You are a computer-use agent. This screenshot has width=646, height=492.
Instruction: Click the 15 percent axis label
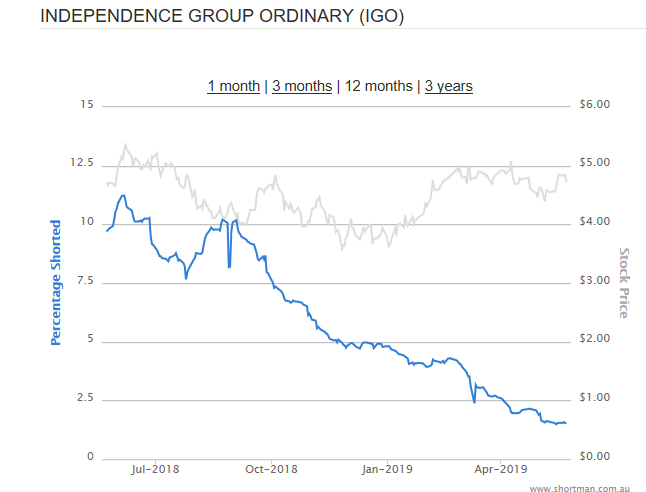click(x=87, y=105)
